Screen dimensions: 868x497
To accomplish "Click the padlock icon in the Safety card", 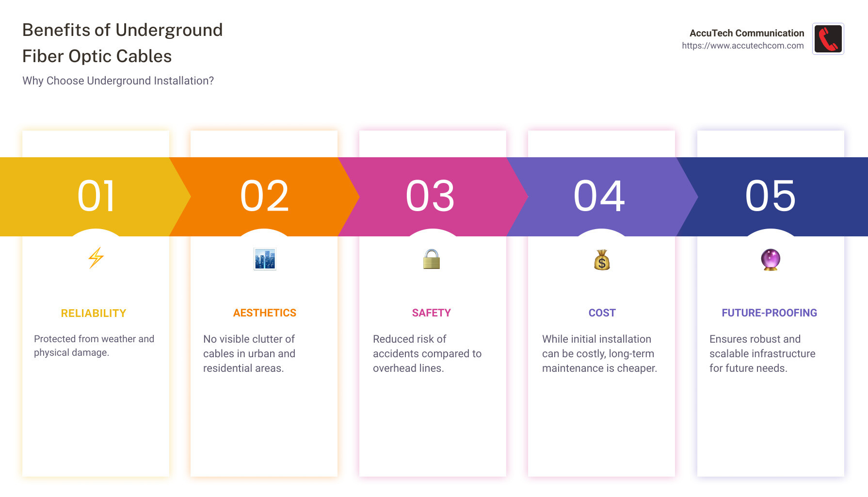I will point(432,259).
